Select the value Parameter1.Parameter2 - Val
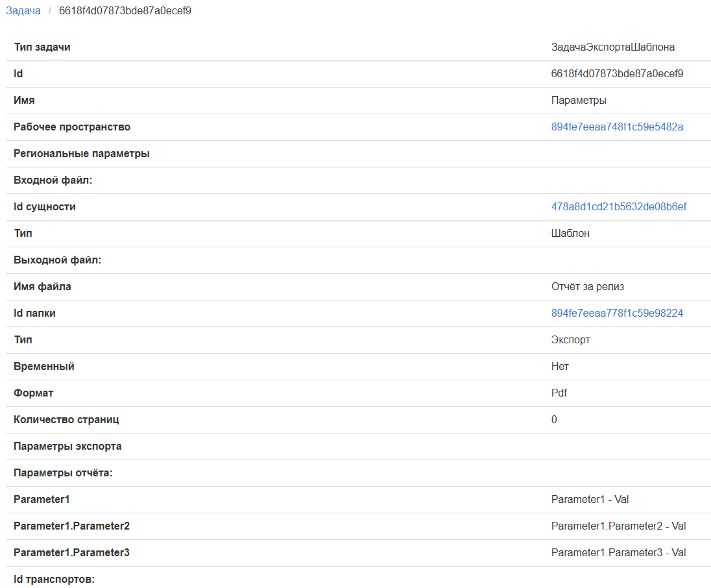Screen dimensions: 711x588 click(x=618, y=526)
